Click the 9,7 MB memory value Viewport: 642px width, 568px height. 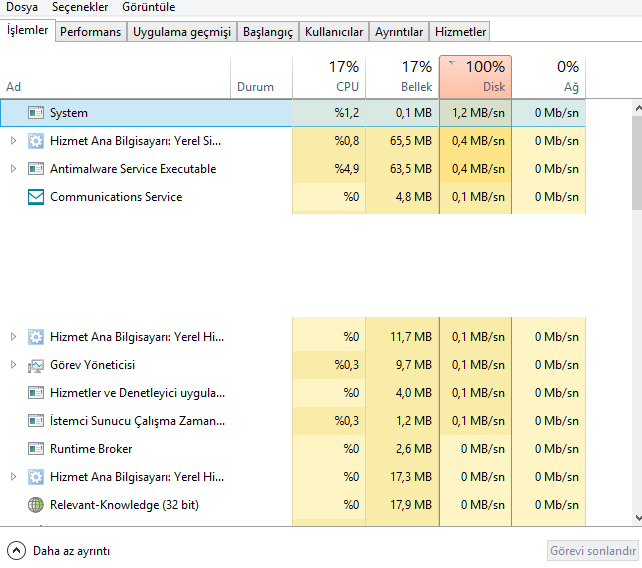tap(414, 365)
